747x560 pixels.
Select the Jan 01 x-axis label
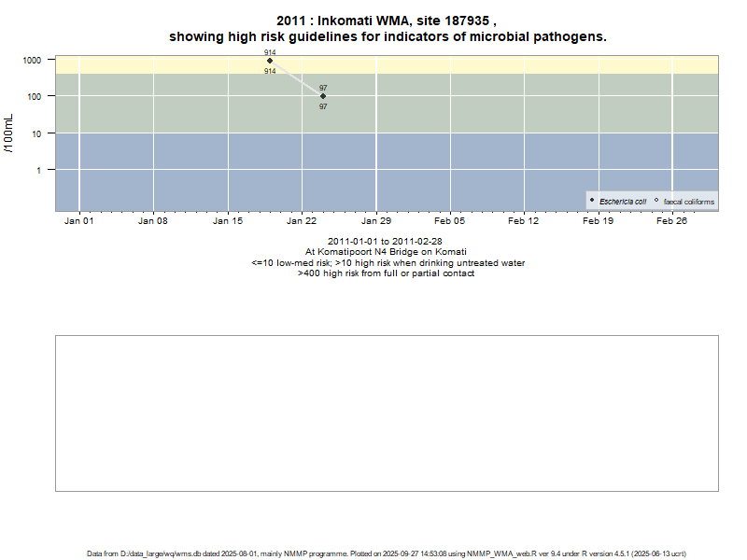[78, 221]
